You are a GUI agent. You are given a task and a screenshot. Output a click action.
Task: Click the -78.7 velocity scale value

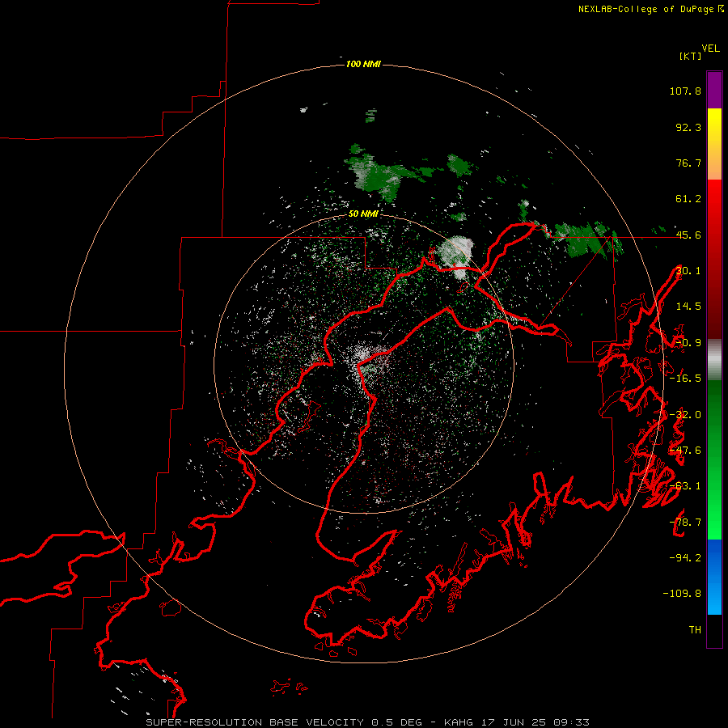pos(685,523)
